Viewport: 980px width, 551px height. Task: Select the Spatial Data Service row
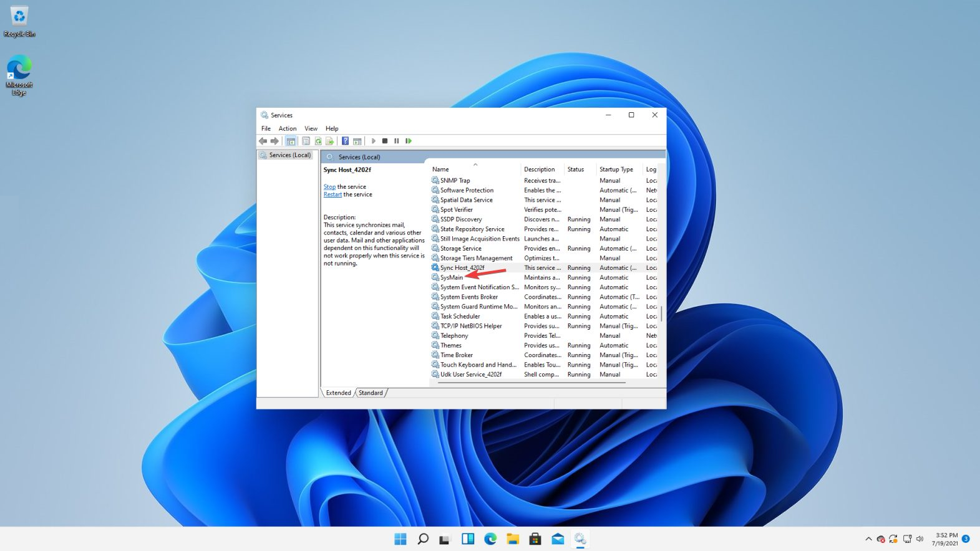pos(543,200)
